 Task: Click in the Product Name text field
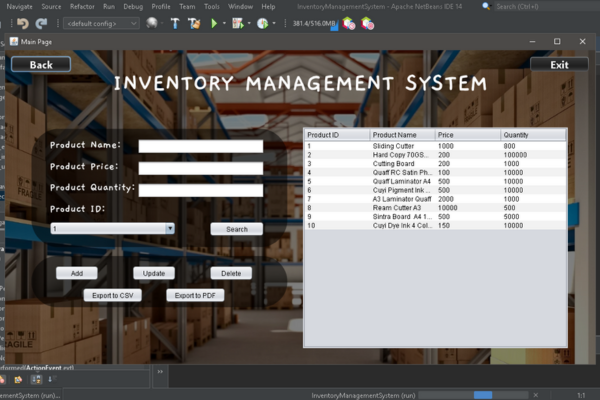pos(200,146)
